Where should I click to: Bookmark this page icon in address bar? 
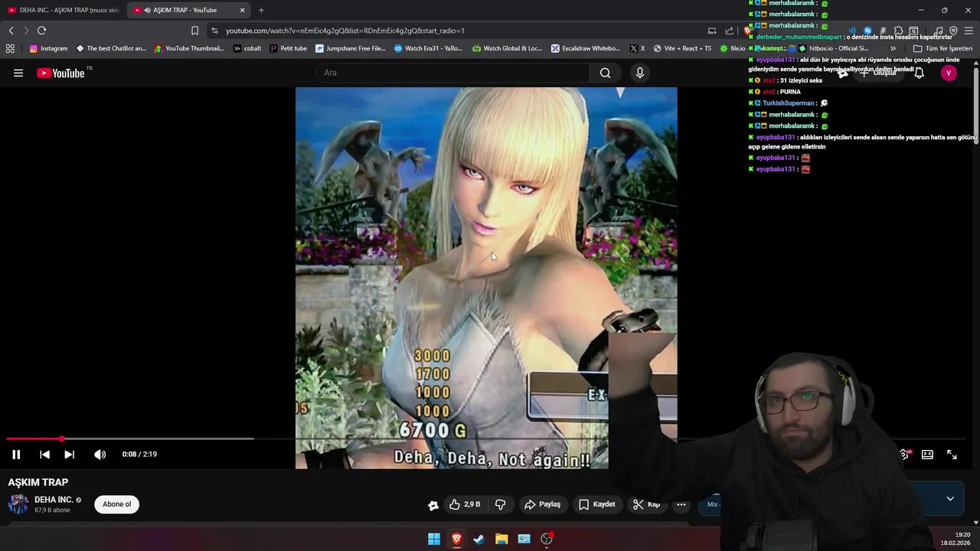(x=194, y=31)
